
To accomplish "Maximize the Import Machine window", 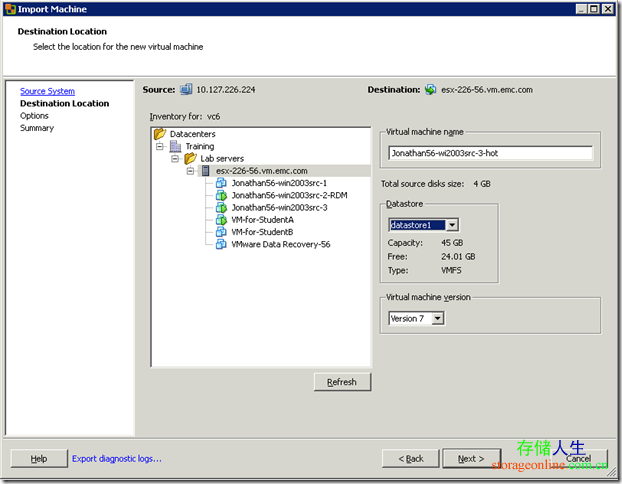I will pyautogui.click(x=594, y=9).
